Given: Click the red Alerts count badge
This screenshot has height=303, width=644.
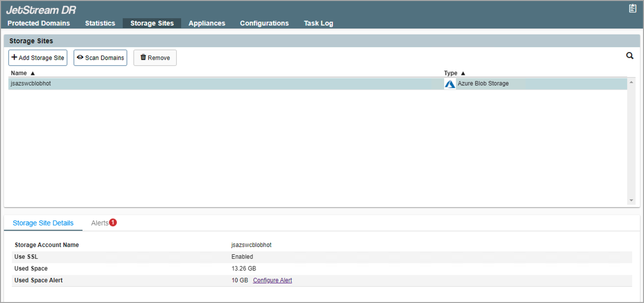Looking at the screenshot, I should pyautogui.click(x=113, y=223).
